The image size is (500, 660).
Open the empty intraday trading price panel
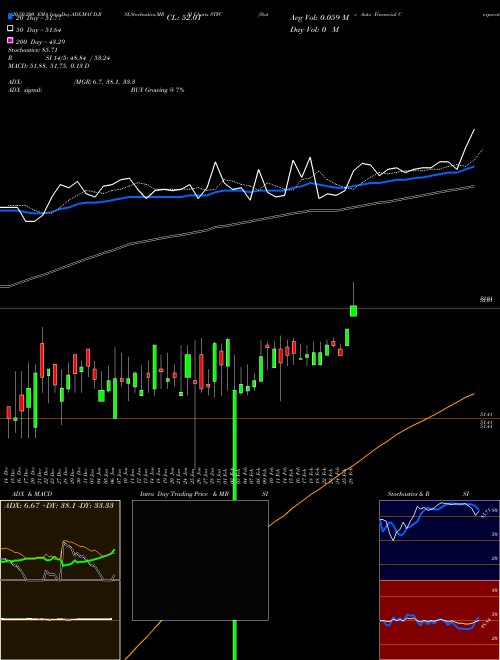point(200,560)
